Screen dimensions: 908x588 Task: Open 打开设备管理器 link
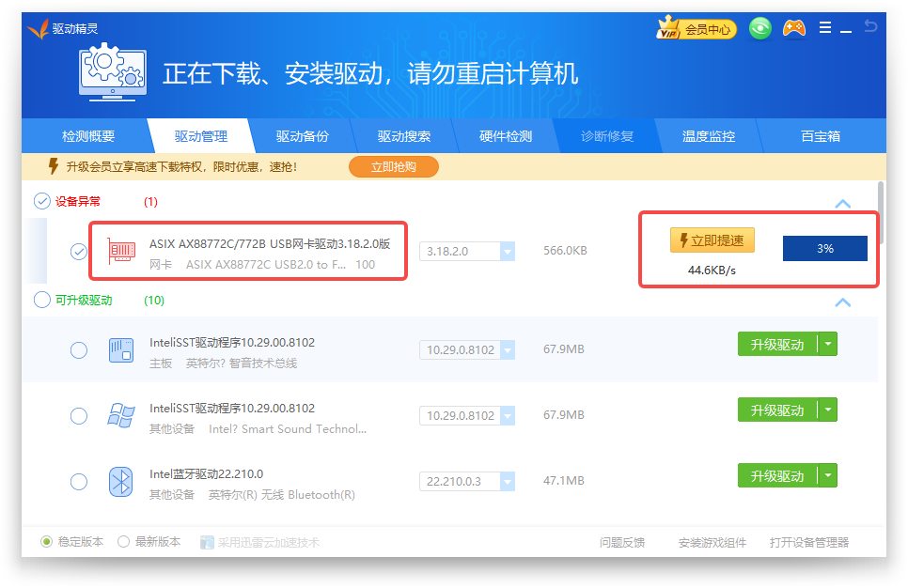[808, 543]
